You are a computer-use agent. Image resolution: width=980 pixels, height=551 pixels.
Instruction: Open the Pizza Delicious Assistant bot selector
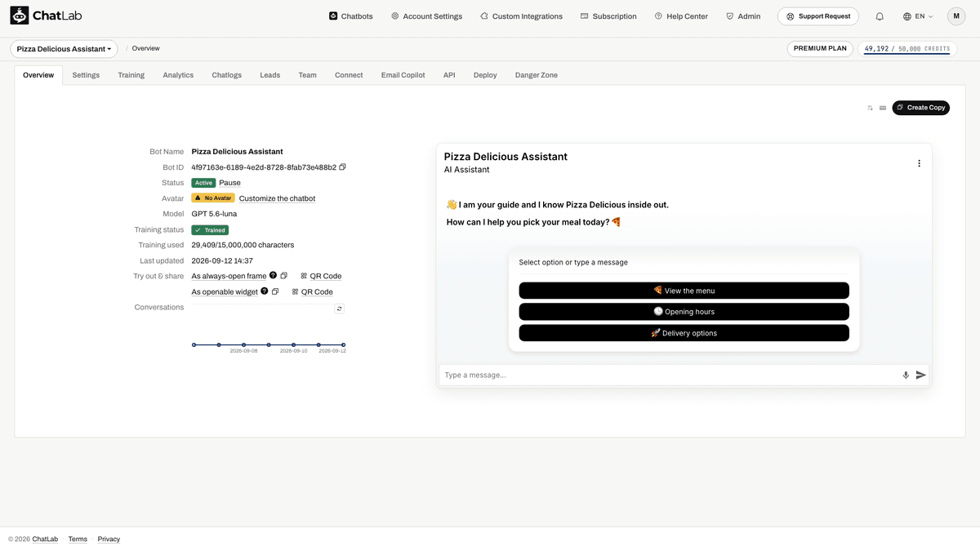64,49
